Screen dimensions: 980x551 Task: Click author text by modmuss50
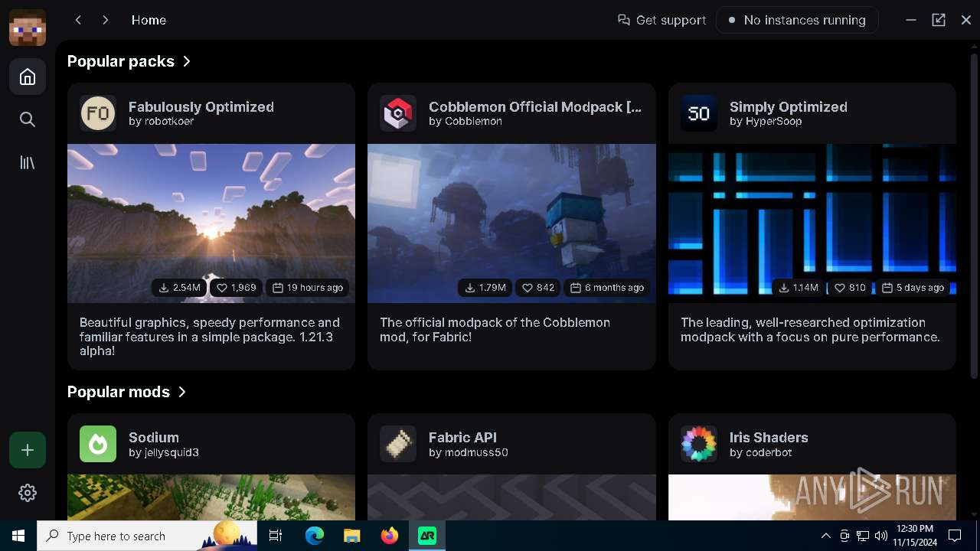coord(469,452)
